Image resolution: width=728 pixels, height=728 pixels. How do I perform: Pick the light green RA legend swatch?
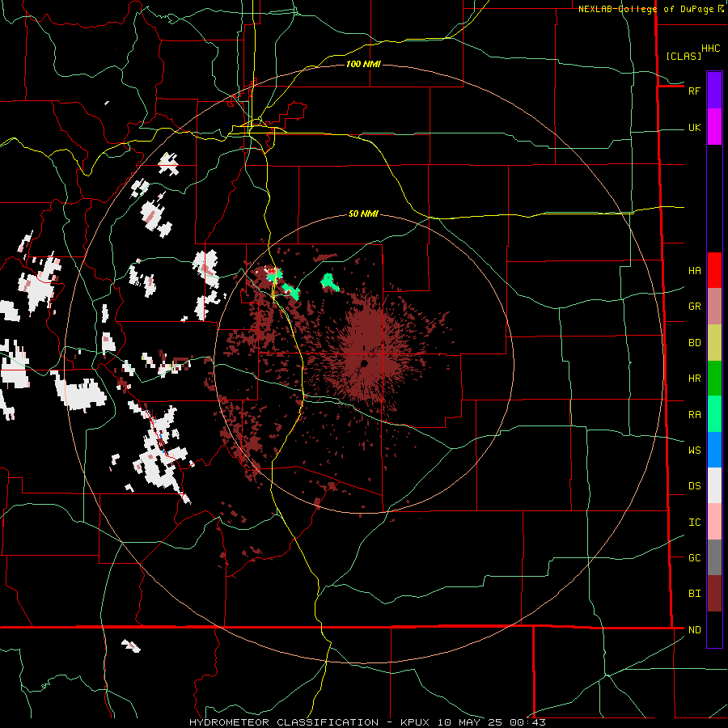714,414
